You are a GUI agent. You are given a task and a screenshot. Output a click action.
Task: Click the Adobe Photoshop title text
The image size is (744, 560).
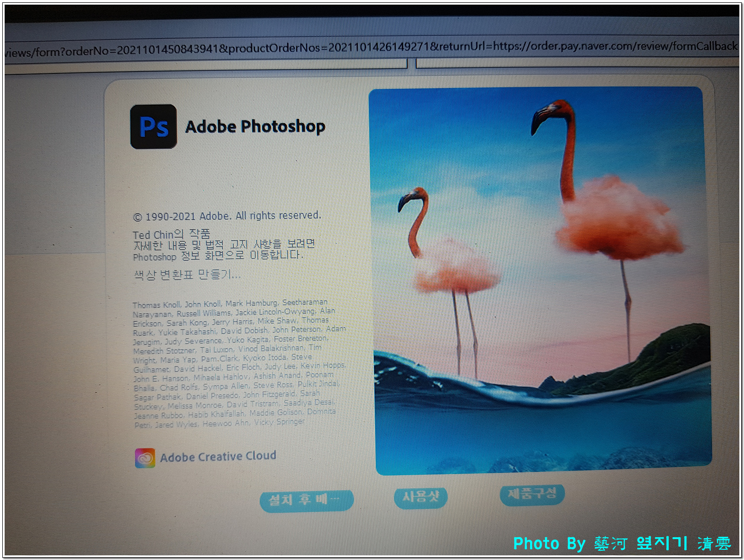[255, 126]
